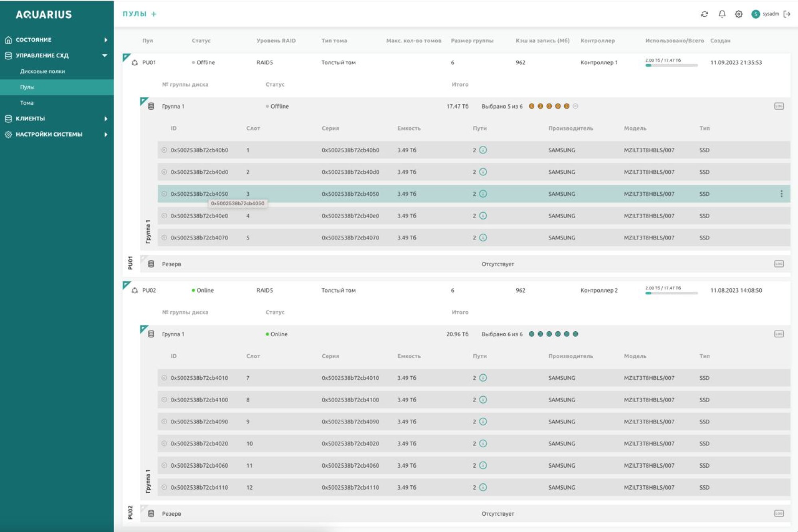
Task: Show paths info for disk slot 5
Action: point(483,238)
